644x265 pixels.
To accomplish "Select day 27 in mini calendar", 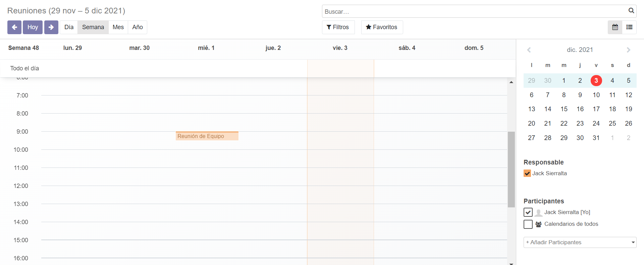I will [x=532, y=138].
